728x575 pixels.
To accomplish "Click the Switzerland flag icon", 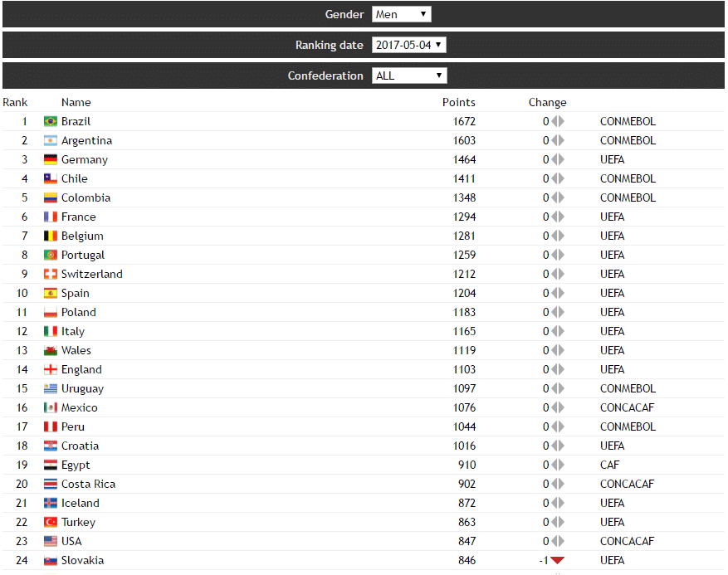I will [x=50, y=274].
